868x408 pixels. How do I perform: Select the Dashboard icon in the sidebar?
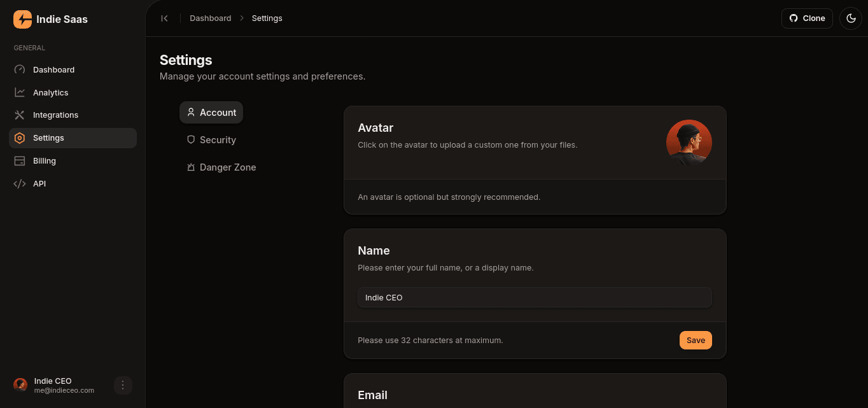[x=20, y=69]
